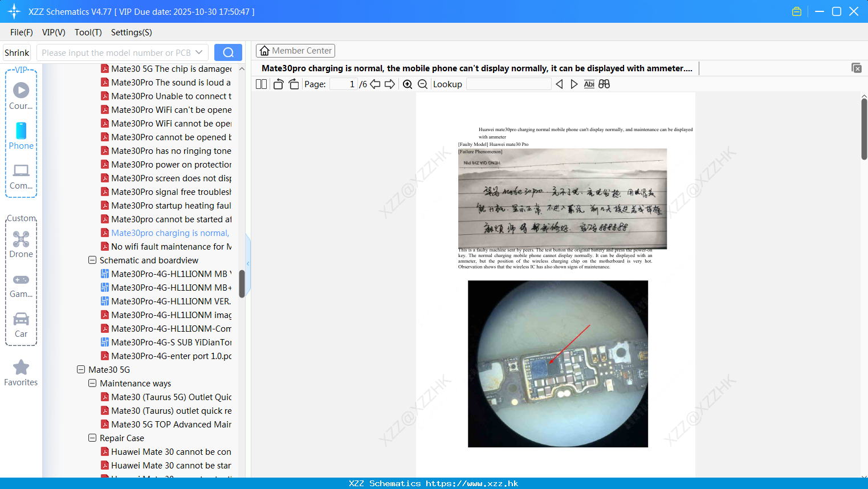Collapse the Mate30 5G node
This screenshot has width=868, height=489.
point(81,369)
